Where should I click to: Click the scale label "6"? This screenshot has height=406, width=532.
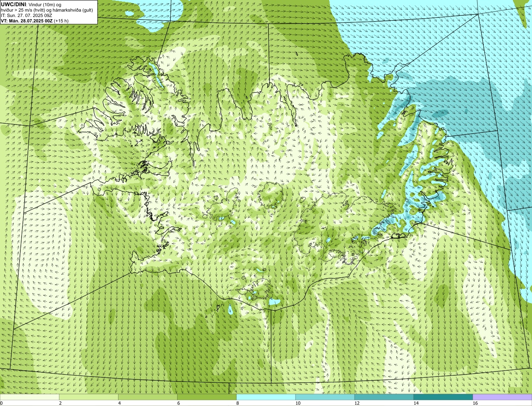pos(178,403)
